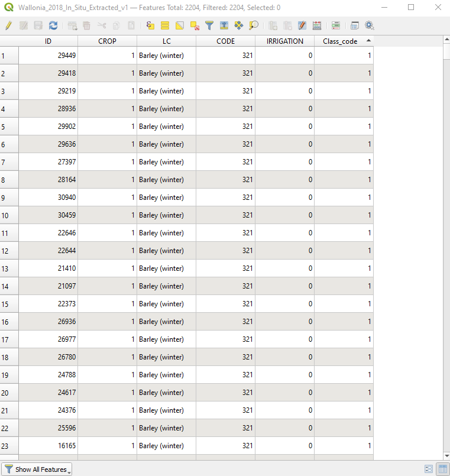This screenshot has height=476, width=450.
Task: Click the IRRIGATION cell in row 6
Action: click(285, 144)
